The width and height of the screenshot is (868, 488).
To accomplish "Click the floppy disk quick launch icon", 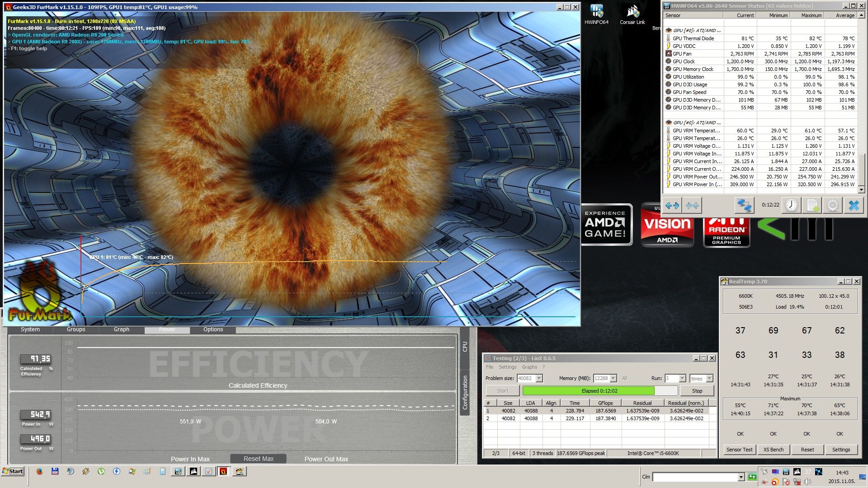I will [55, 471].
